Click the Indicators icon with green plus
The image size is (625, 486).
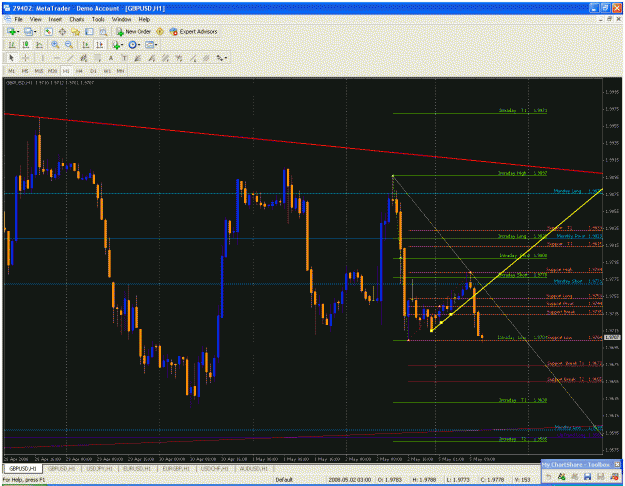116,45
